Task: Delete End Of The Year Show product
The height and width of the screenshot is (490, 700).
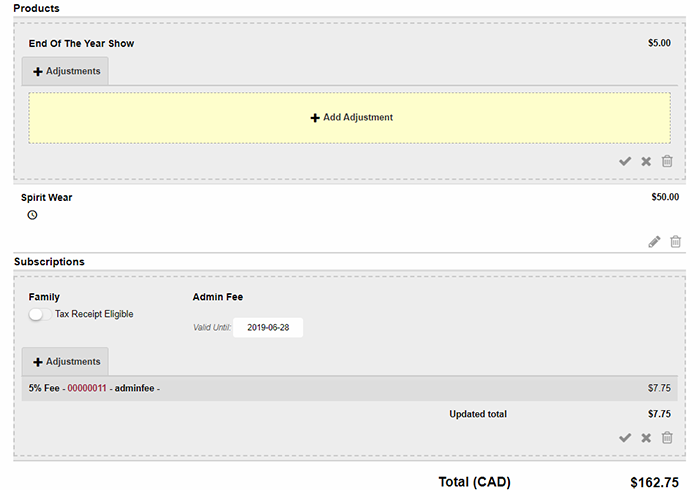Action: (667, 161)
